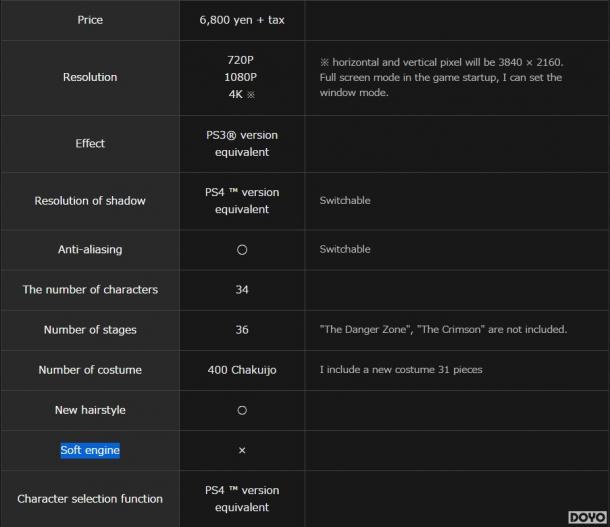Click the reference mark beside 4K

(x=251, y=95)
